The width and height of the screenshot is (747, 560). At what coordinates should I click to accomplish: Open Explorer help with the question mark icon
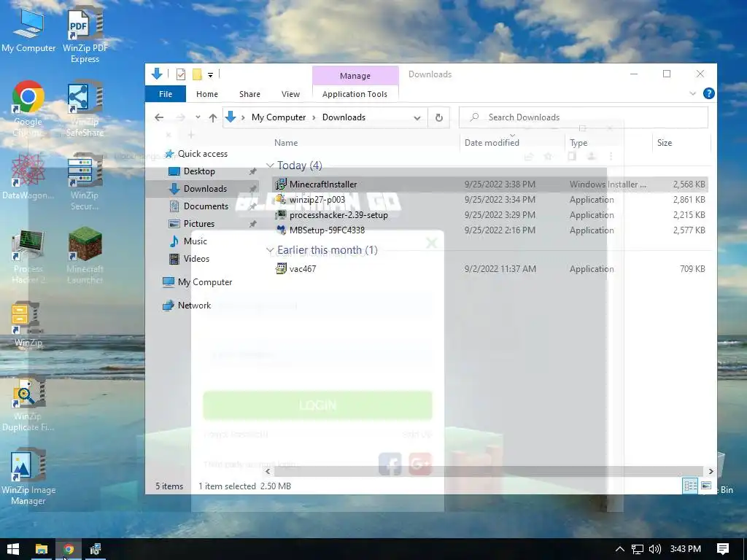tap(708, 93)
